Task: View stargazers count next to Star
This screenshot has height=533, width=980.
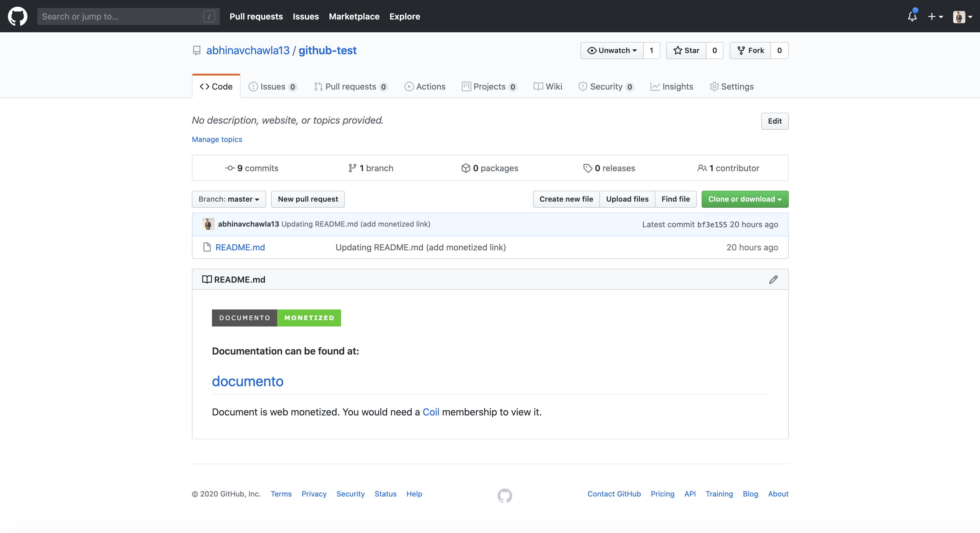Action: (714, 50)
